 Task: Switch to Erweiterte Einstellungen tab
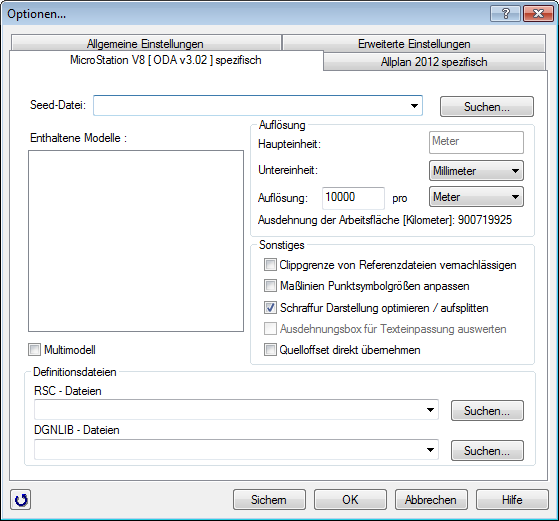point(414,44)
